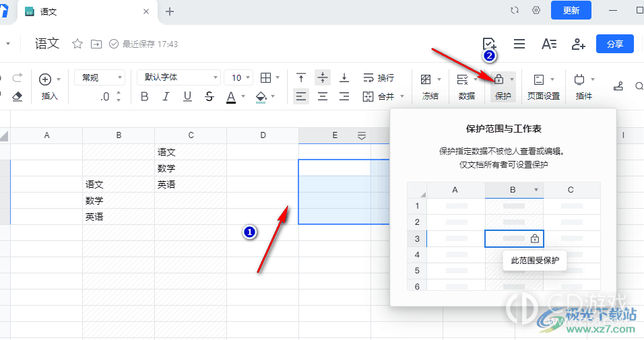Click the blue 更新 update button

pyautogui.click(x=571, y=10)
